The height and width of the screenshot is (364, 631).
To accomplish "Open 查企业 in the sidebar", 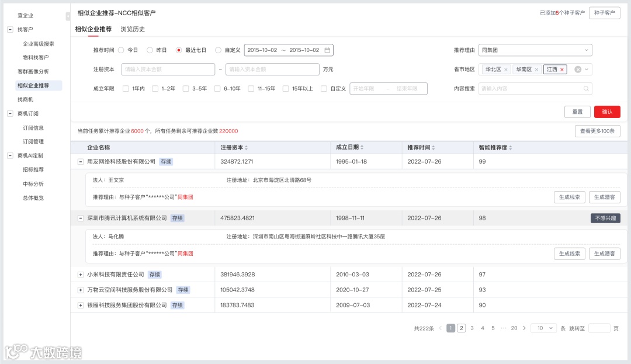I will [25, 15].
